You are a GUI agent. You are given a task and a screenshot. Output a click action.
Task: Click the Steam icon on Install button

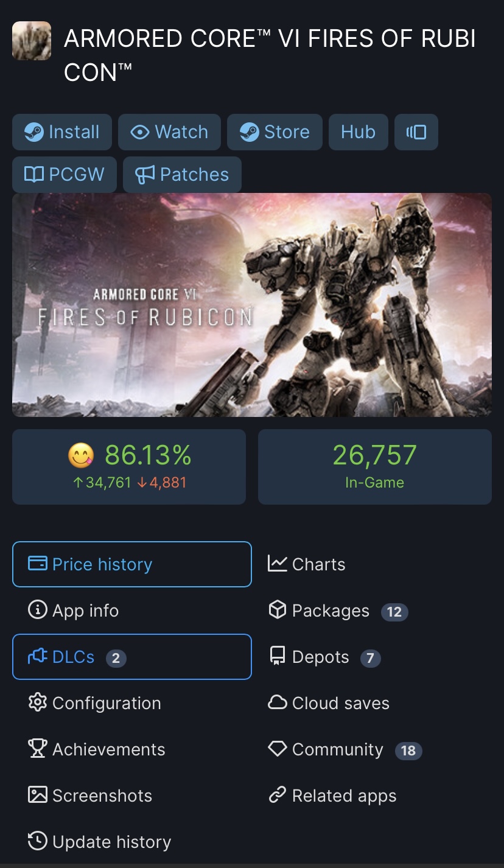[x=34, y=132]
